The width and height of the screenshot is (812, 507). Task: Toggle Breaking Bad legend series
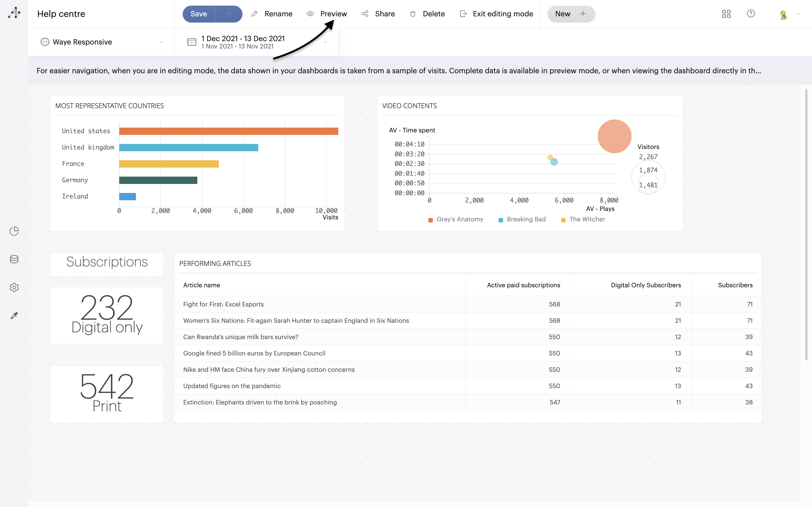pos(522,219)
